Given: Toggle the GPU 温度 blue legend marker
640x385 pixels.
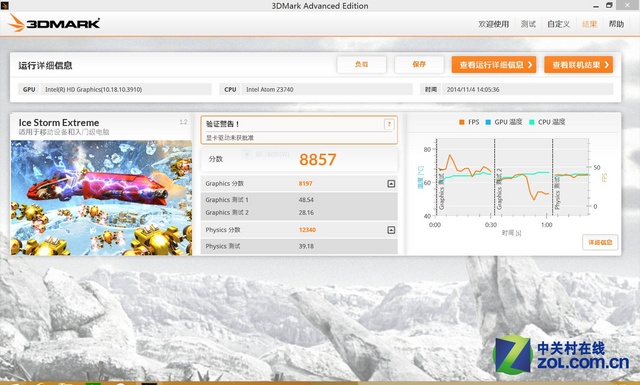Looking at the screenshot, I should click(x=488, y=122).
